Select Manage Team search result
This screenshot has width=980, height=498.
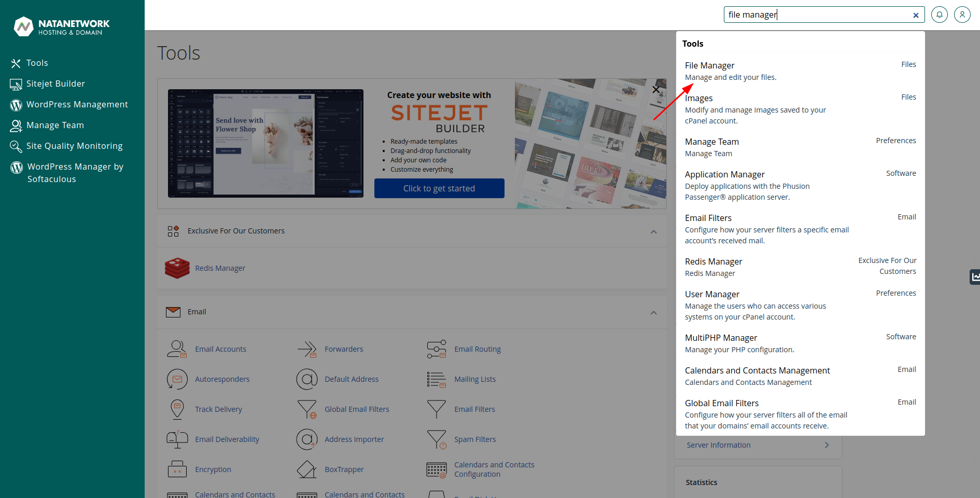coord(801,147)
